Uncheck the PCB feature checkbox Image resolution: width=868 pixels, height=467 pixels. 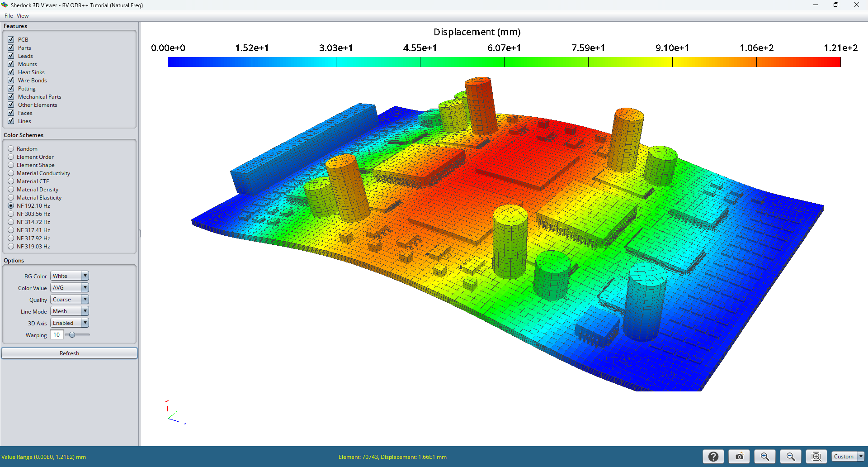pos(11,39)
